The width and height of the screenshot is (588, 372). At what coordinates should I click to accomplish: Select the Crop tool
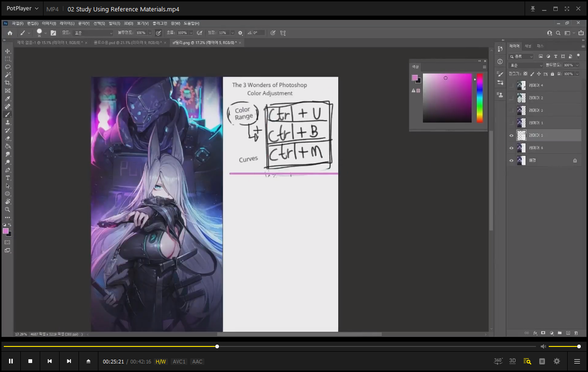coord(8,83)
